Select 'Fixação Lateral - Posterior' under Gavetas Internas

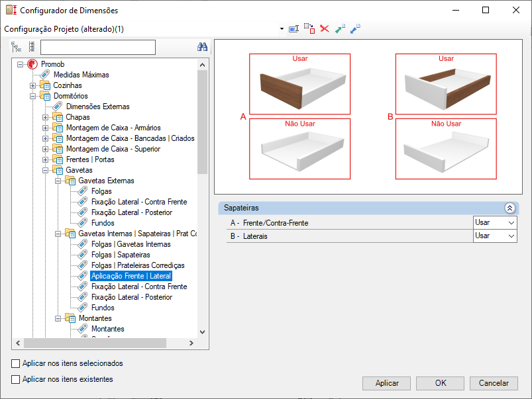coord(132,297)
